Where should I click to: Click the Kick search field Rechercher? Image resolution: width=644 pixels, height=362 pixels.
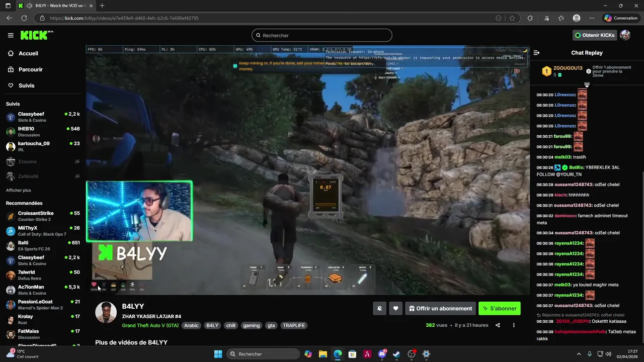[x=322, y=35]
